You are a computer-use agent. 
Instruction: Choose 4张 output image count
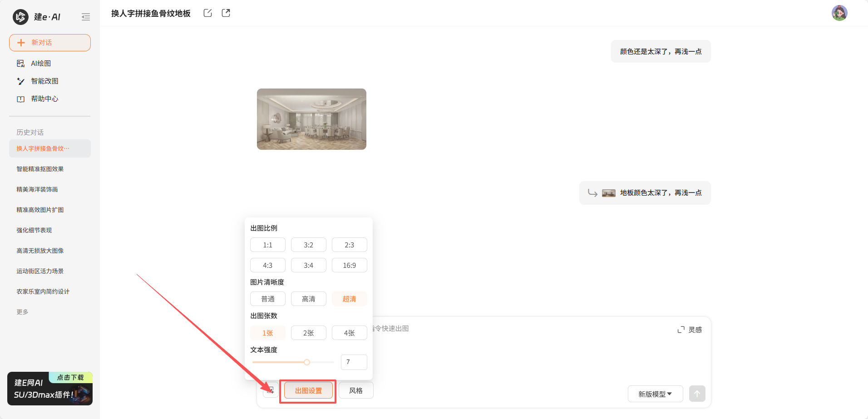tap(349, 333)
